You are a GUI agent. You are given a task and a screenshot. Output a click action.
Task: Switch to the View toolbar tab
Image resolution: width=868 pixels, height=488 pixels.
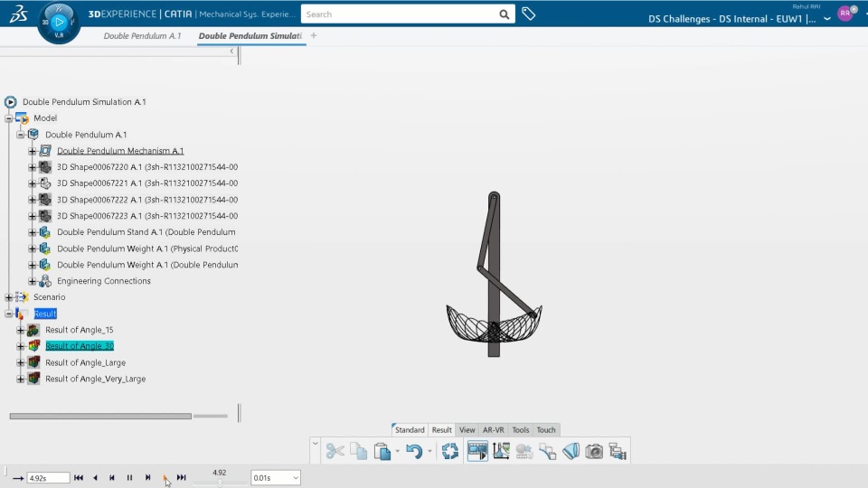[467, 430]
